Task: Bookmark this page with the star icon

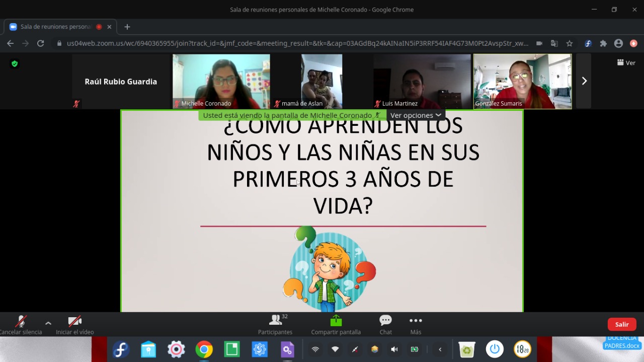Action: click(570, 43)
